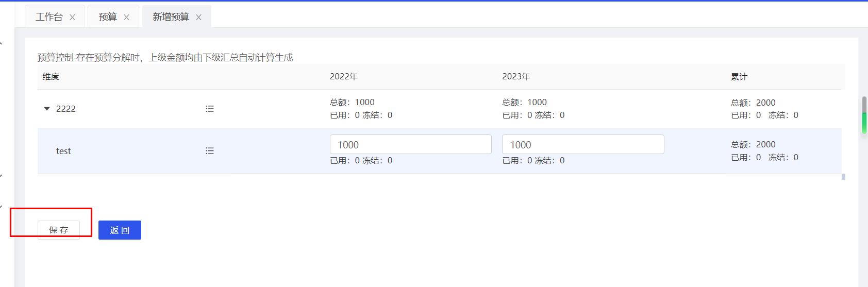Click the 2022年 column header

[x=344, y=76]
